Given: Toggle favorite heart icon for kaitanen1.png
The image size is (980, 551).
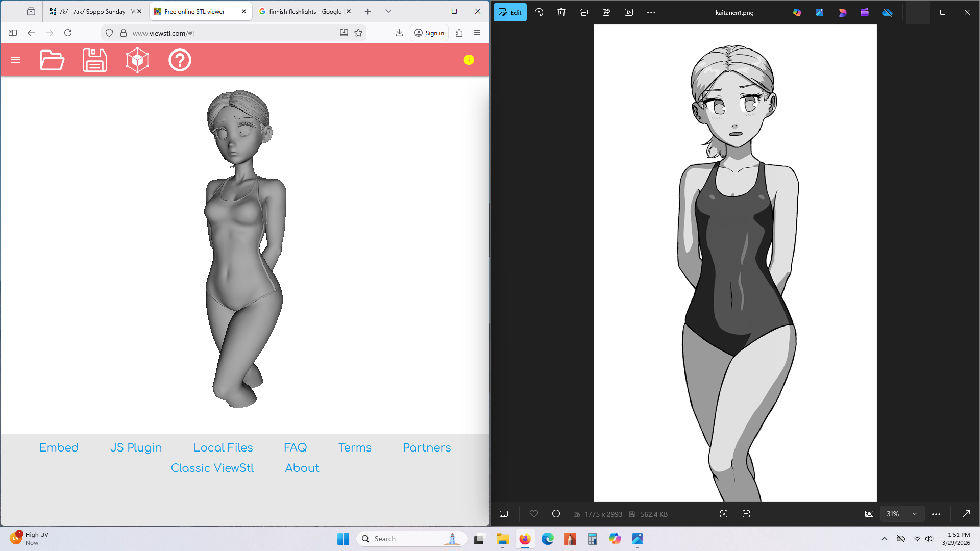Looking at the screenshot, I should click(x=534, y=514).
